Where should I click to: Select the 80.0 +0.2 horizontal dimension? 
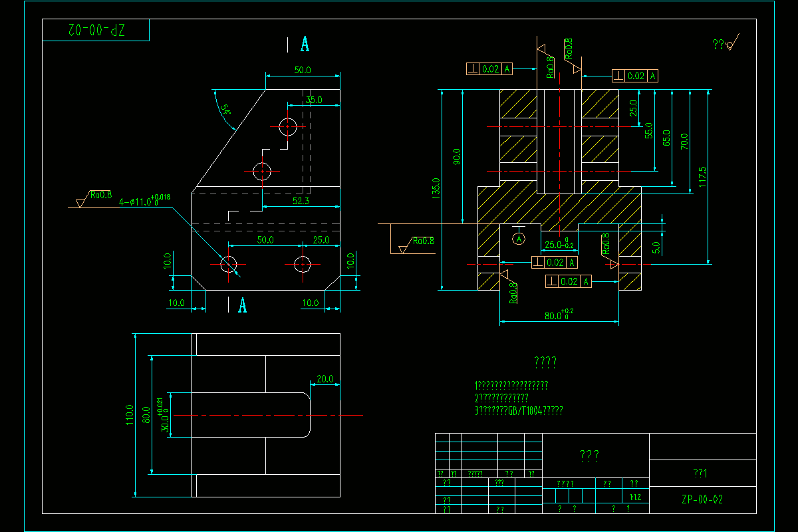[559, 315]
